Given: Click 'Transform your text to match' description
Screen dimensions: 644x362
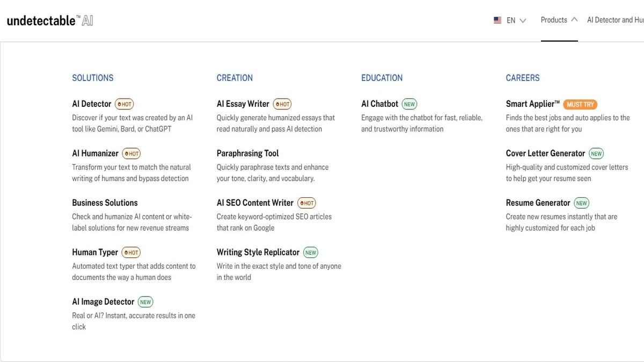Looking at the screenshot, I should 131,173.
